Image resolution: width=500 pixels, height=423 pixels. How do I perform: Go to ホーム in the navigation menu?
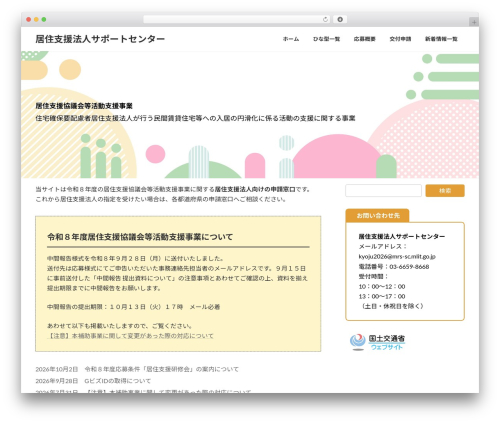291,39
